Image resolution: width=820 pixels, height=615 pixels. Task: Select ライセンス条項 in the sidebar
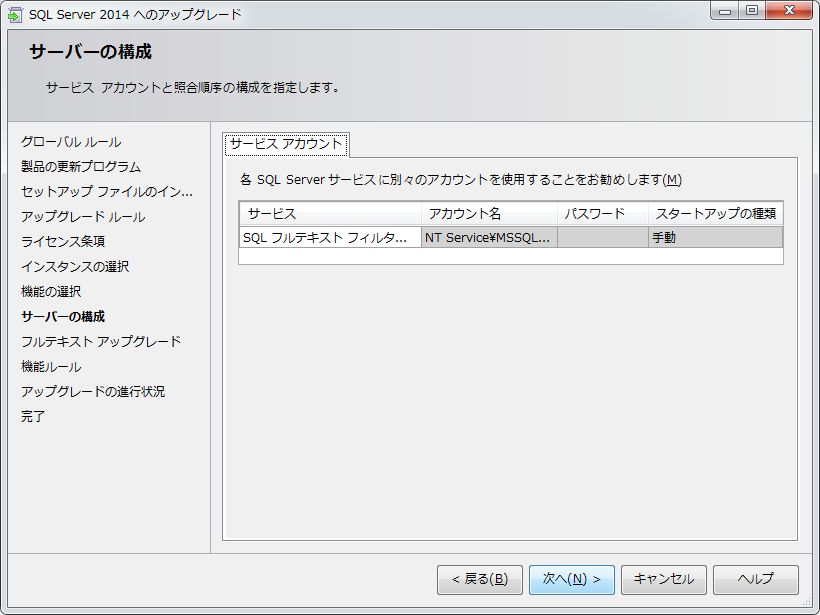point(63,242)
